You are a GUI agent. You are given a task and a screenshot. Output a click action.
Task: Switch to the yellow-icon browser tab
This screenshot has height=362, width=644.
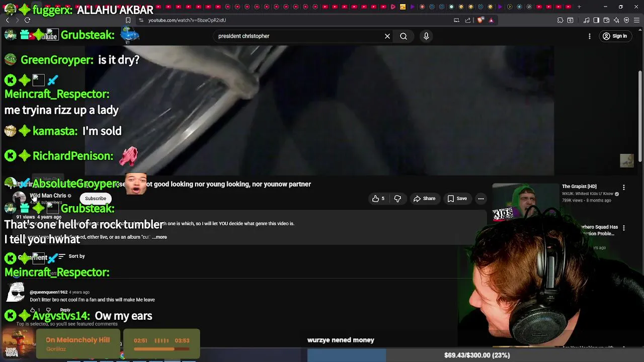403,7
